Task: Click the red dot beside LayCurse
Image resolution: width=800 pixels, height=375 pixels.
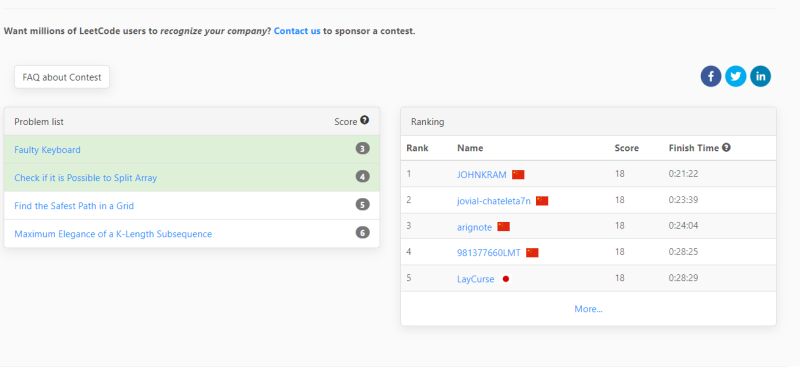Action: pyautogui.click(x=506, y=279)
